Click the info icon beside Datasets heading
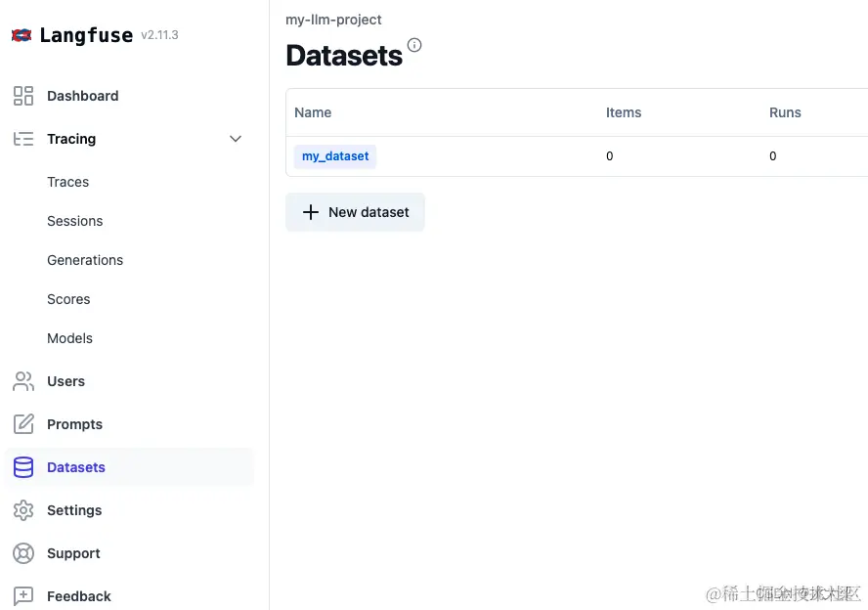 click(414, 45)
